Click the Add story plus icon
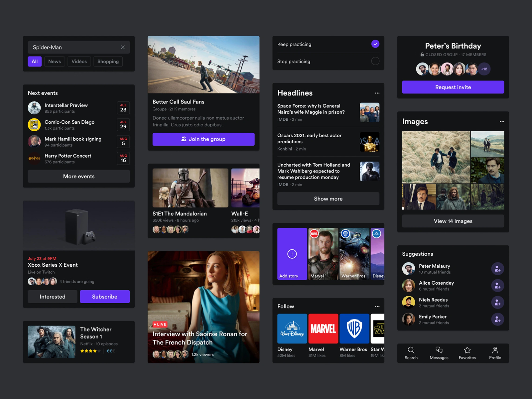 pos(292,254)
